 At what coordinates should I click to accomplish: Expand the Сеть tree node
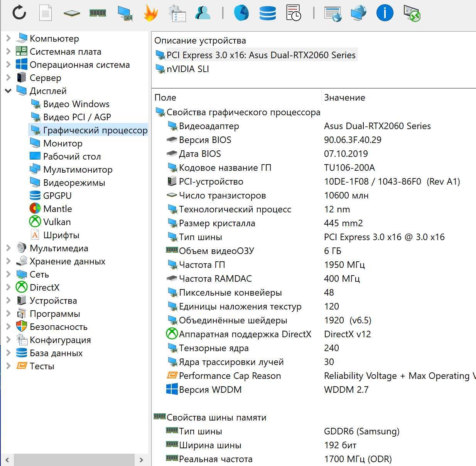pyautogui.click(x=8, y=274)
